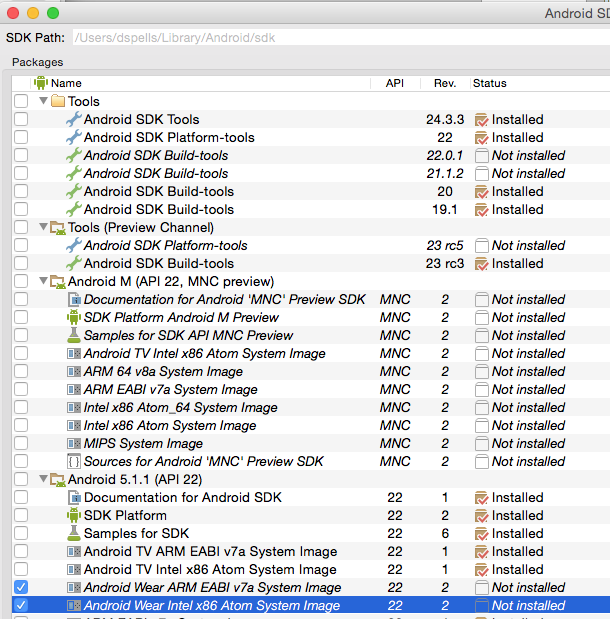The width and height of the screenshot is (610, 619).
Task: Uncheck Android Wear ARM EABI v7a System Image
Action: click(21, 587)
